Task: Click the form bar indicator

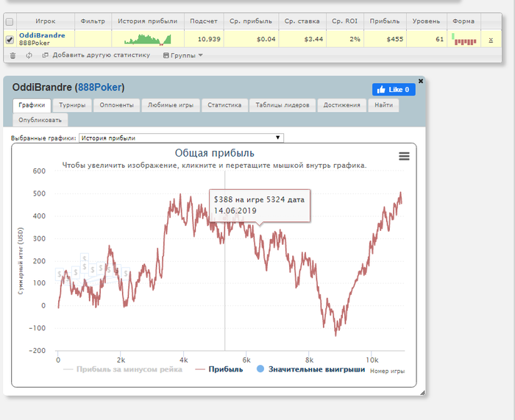Action: point(464,39)
